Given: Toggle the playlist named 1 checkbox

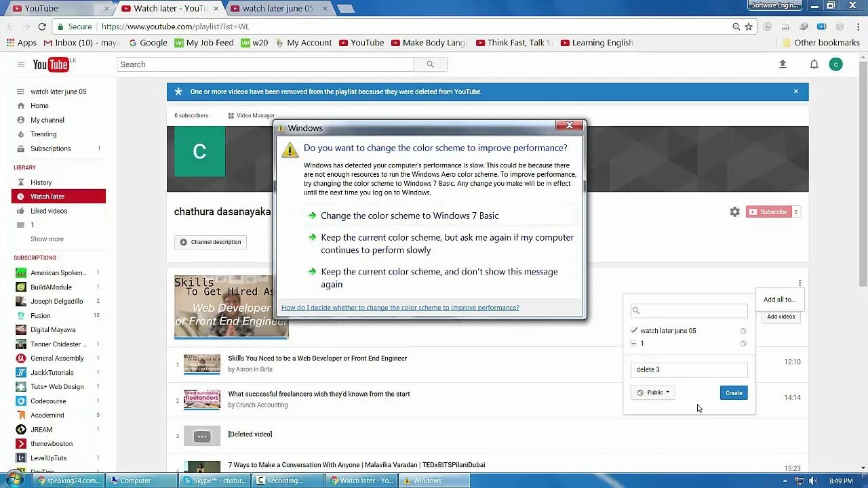Looking at the screenshot, I should [x=634, y=344].
